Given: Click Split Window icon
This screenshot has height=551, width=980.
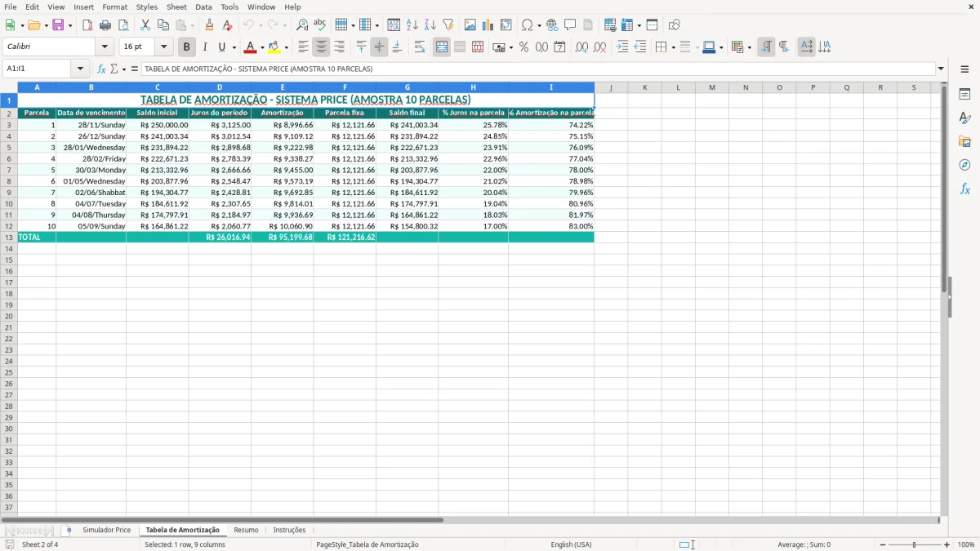Looking at the screenshot, I should click(652, 25).
